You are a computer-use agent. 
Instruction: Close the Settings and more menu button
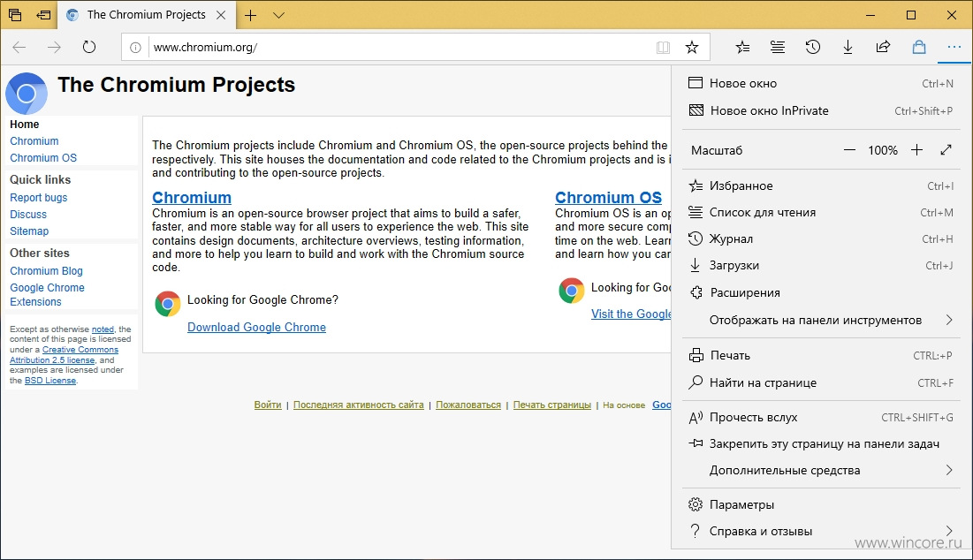(954, 47)
